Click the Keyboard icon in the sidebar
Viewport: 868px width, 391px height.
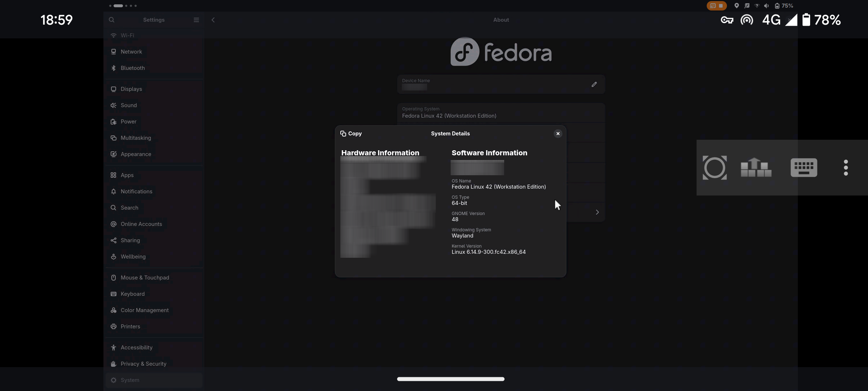pos(114,294)
